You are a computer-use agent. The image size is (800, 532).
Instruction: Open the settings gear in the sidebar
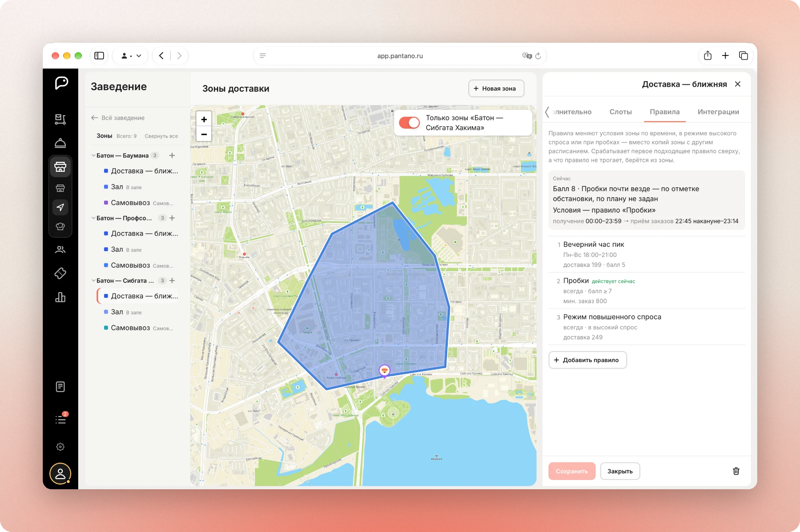point(60,447)
